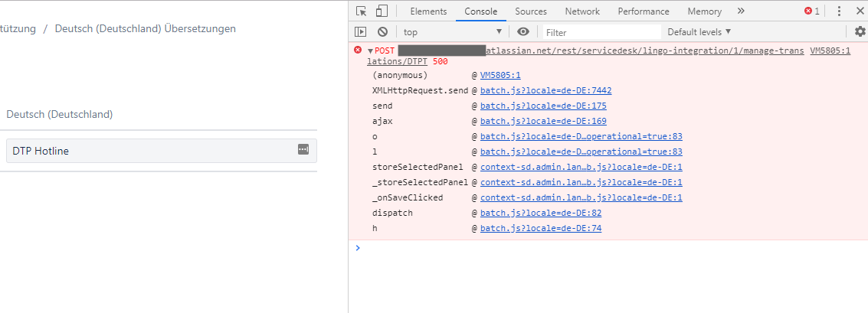Close the DevTools panel
The image size is (868, 313).
click(x=860, y=11)
